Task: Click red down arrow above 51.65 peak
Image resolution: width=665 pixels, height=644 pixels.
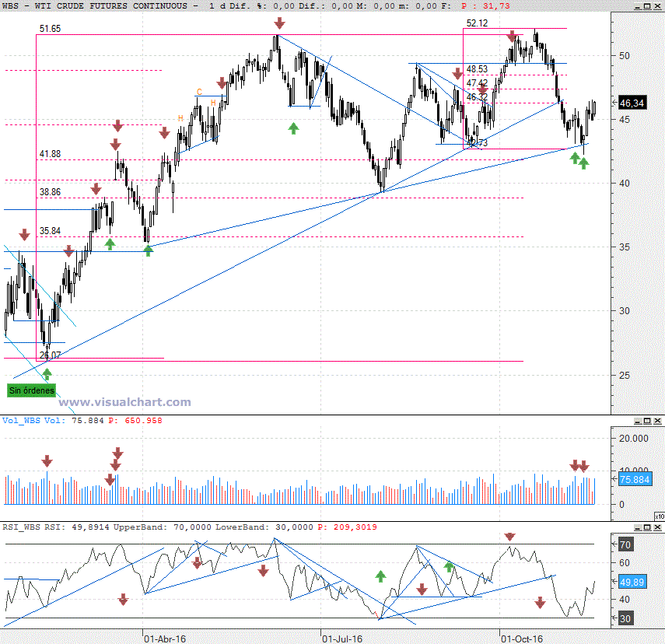Action: (279, 23)
